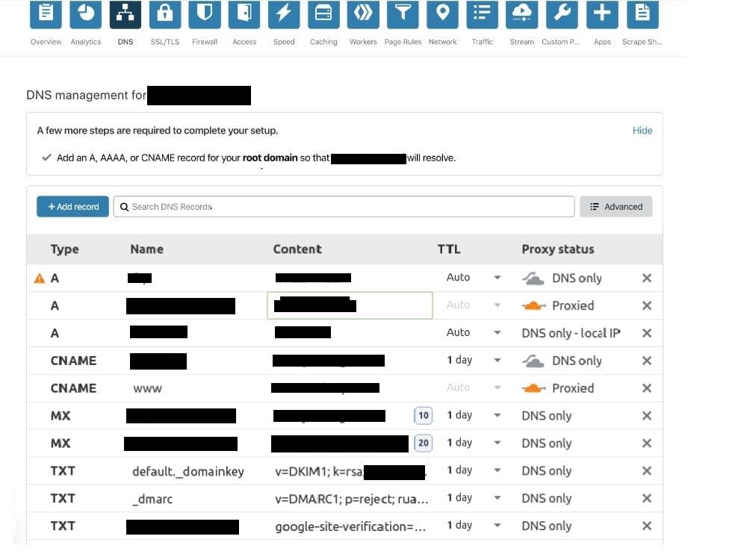Click the Caching icon
Screen dimensions: 747x560
pyautogui.click(x=323, y=13)
